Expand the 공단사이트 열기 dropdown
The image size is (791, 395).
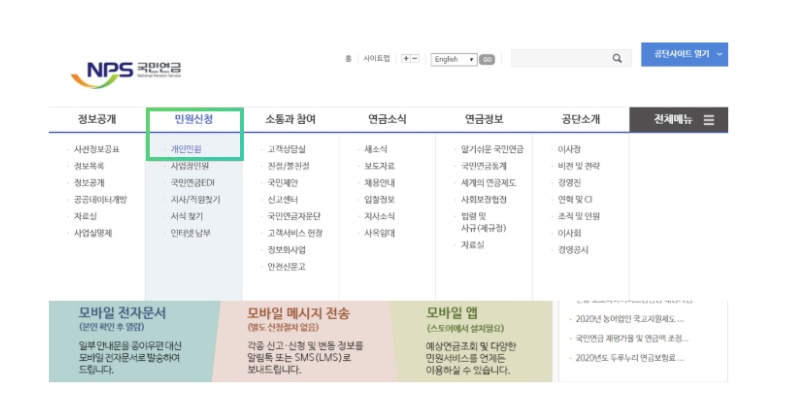[684, 54]
